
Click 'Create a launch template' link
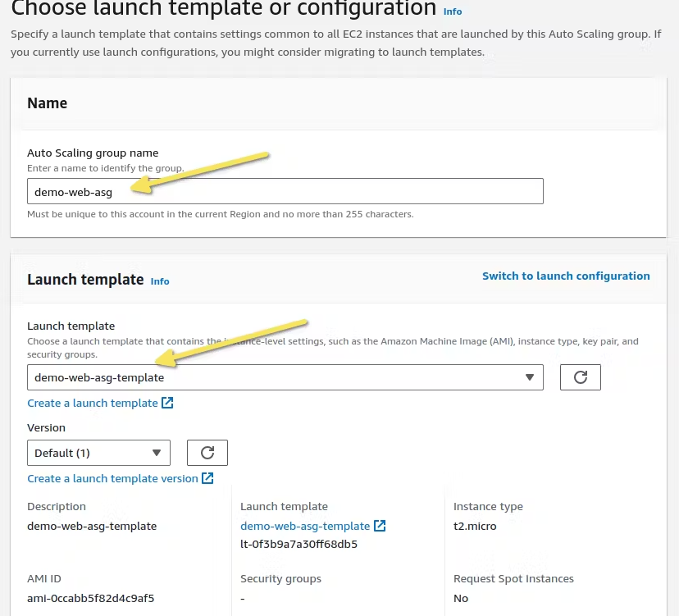point(92,404)
